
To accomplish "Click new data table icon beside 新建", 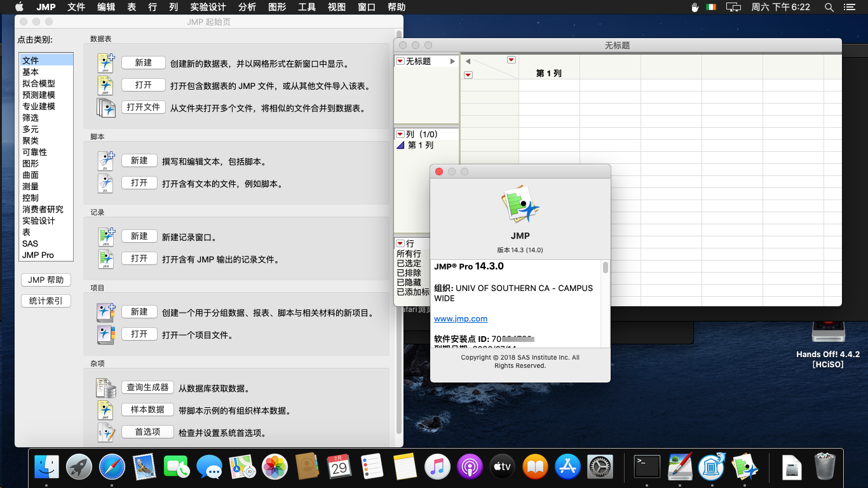I will pos(105,63).
